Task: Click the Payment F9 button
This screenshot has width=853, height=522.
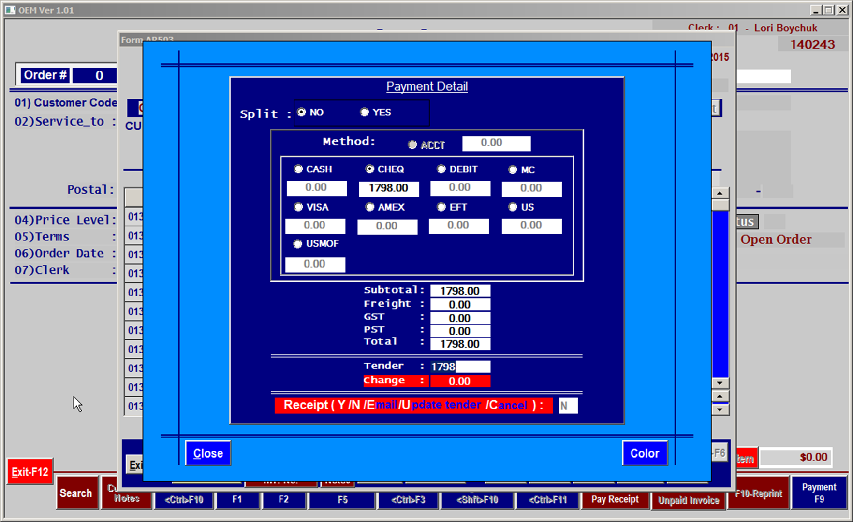Action: pyautogui.click(x=819, y=493)
